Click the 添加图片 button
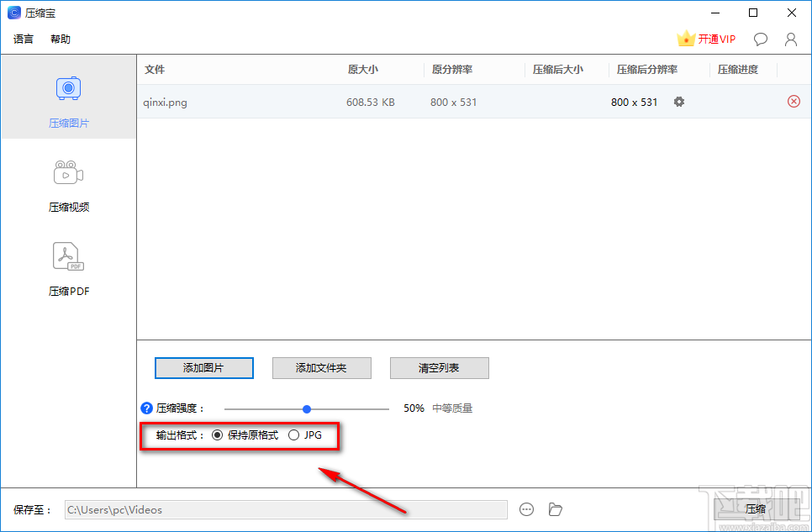Viewport: 812px width, 532px height. coord(203,368)
